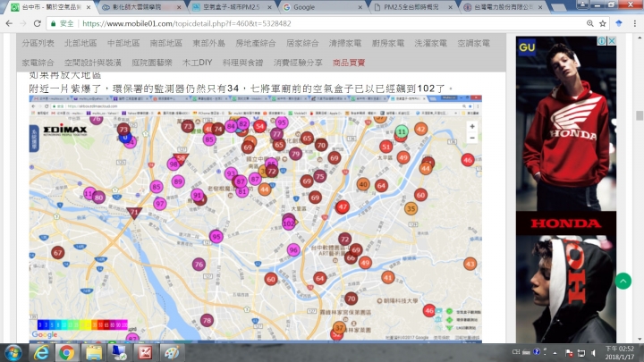The height and width of the screenshot is (362, 644).
Task: Click the PM2.5 color scale legend bar
Action: [x=82, y=324]
